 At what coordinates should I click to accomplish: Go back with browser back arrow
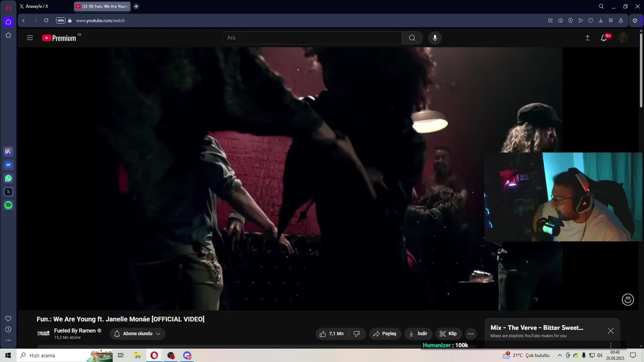click(x=23, y=21)
